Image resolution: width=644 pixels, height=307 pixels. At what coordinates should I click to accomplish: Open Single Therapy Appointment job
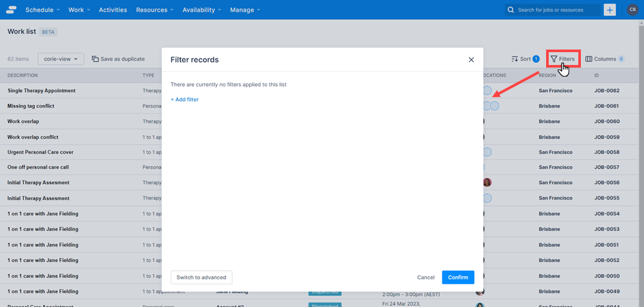[x=41, y=91]
